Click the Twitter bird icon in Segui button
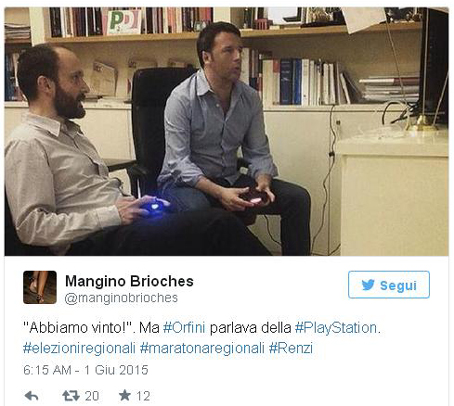The image size is (454, 406). coord(368,285)
